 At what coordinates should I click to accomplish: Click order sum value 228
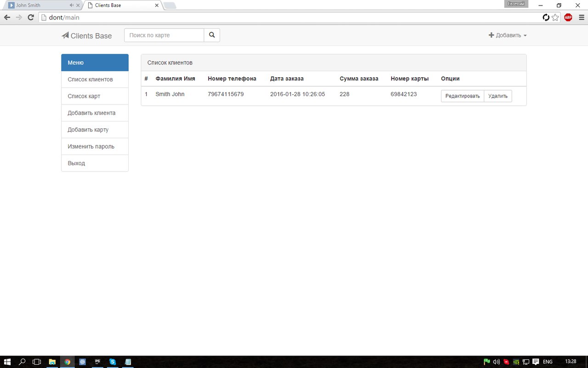(x=345, y=94)
